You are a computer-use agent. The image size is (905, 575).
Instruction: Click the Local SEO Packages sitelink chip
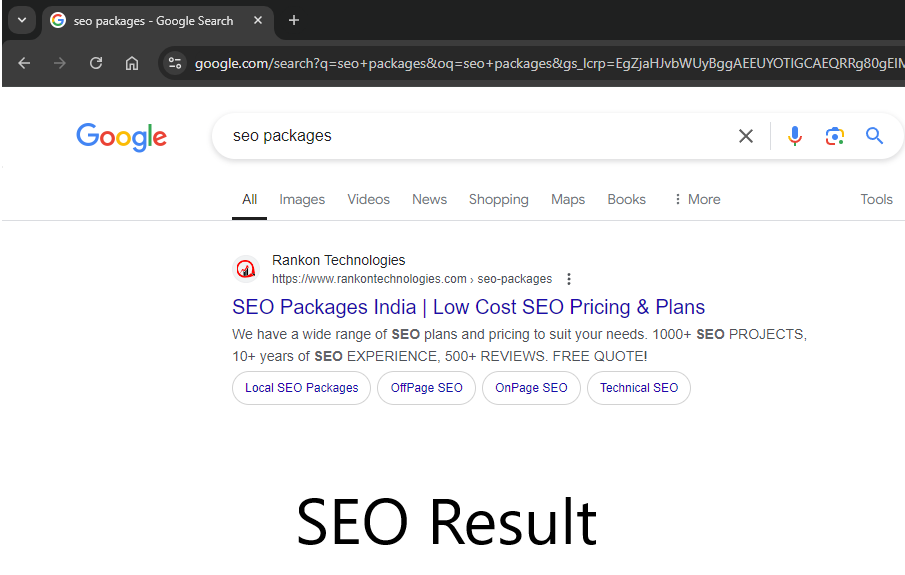tap(301, 388)
